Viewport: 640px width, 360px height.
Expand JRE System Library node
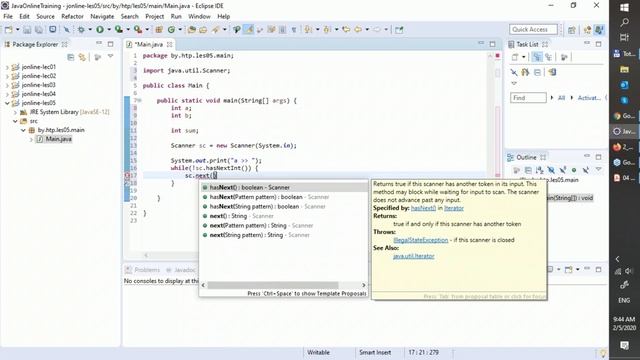click(15, 112)
